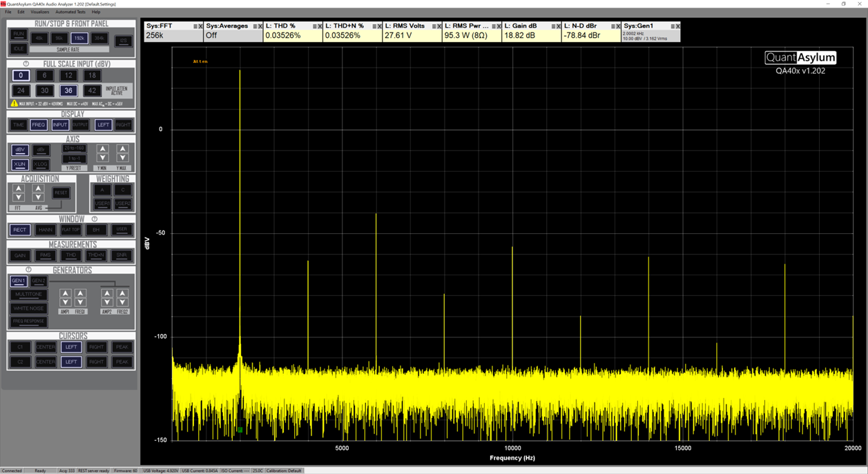
Task: Increase Y MIN with up arrow
Action: (x=102, y=149)
